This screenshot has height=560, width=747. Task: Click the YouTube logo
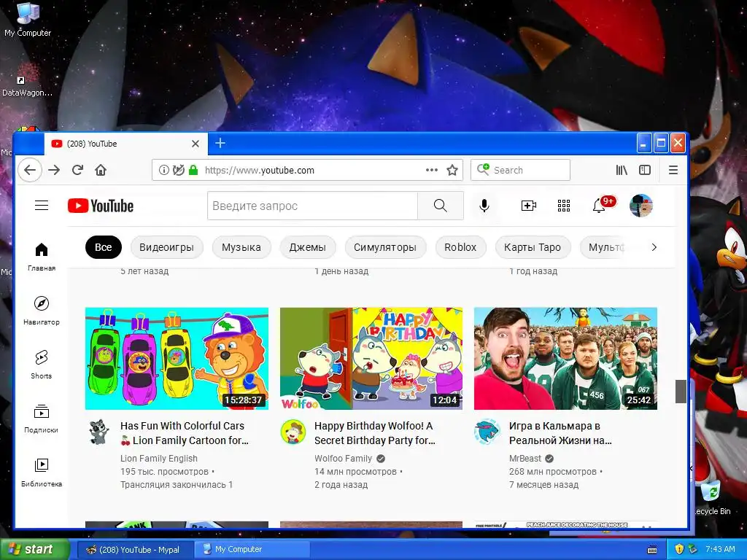pyautogui.click(x=101, y=206)
